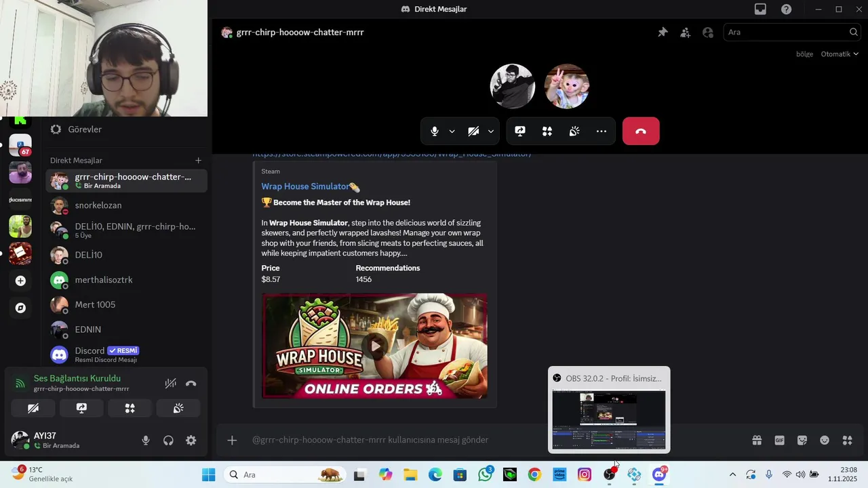Image resolution: width=868 pixels, height=488 pixels.
Task: Click the OBS preview thumbnail
Action: pyautogui.click(x=609, y=420)
